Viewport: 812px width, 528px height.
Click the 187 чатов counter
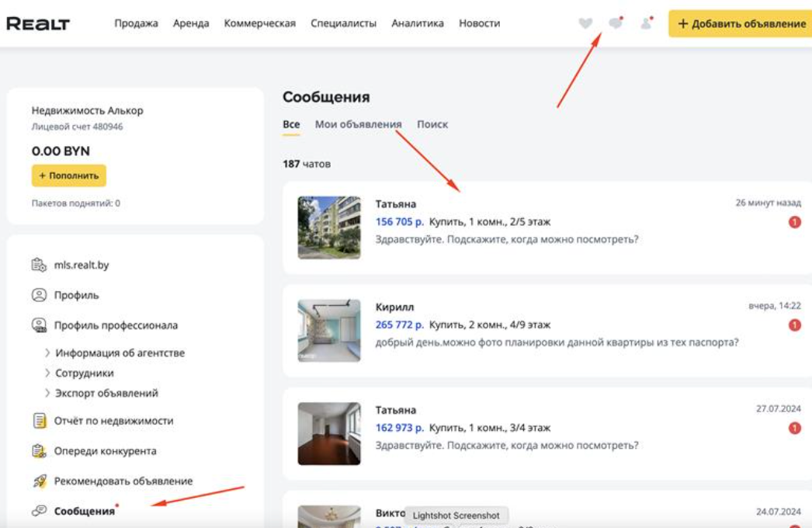[307, 164]
